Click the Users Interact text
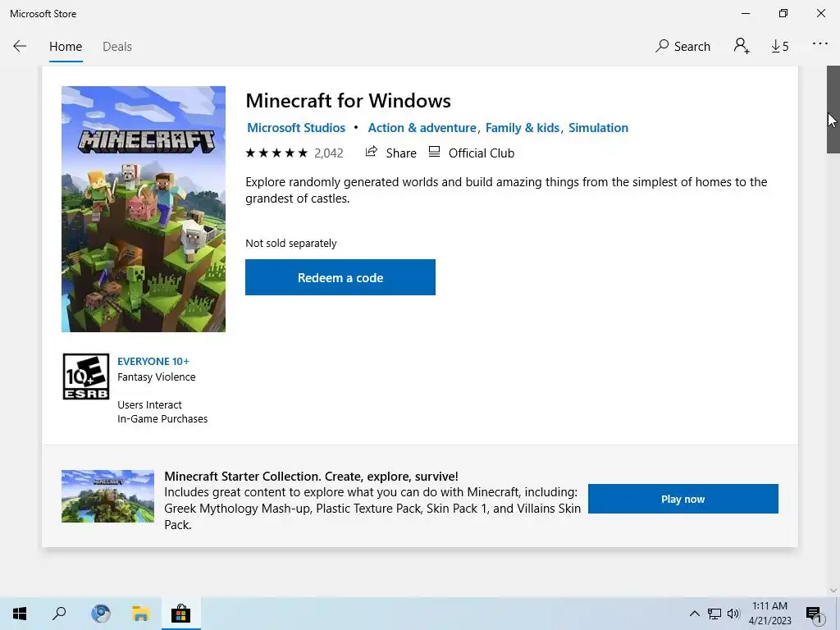Screen dimensions: 840x630 (x=149, y=405)
